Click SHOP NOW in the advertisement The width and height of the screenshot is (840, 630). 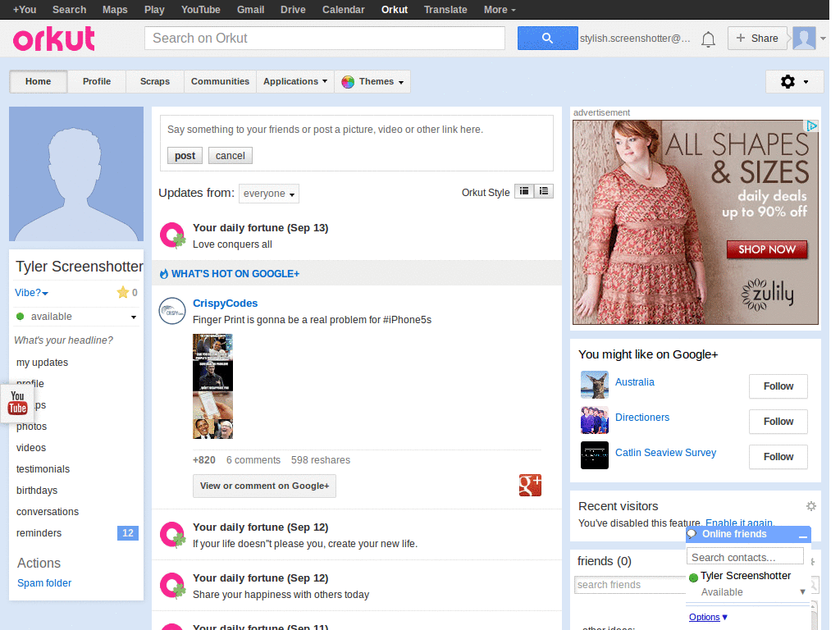point(767,249)
